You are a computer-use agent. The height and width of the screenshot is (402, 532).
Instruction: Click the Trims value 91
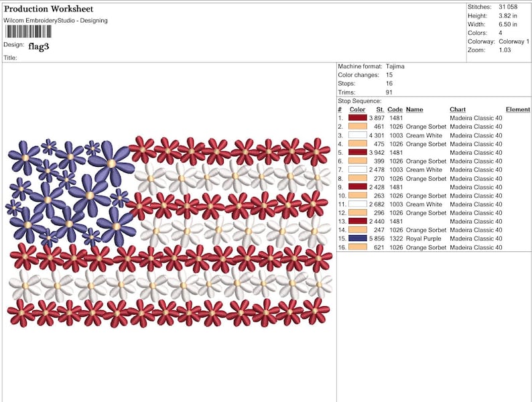click(389, 92)
